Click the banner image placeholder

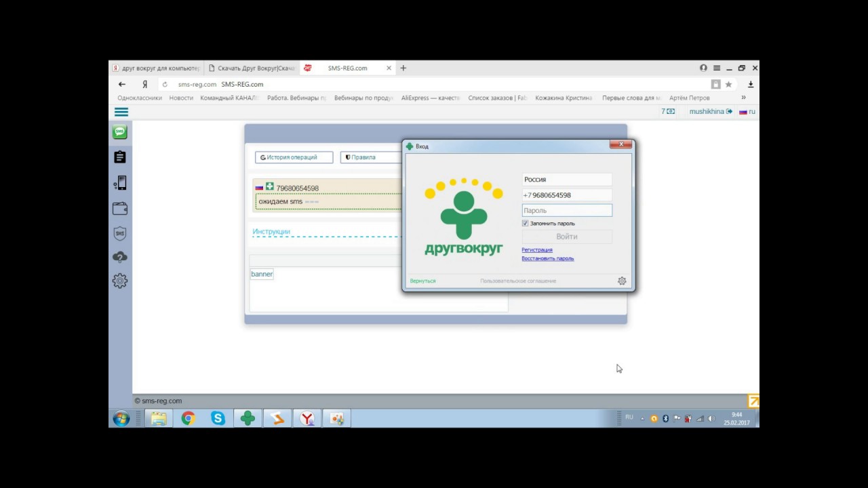click(x=262, y=274)
